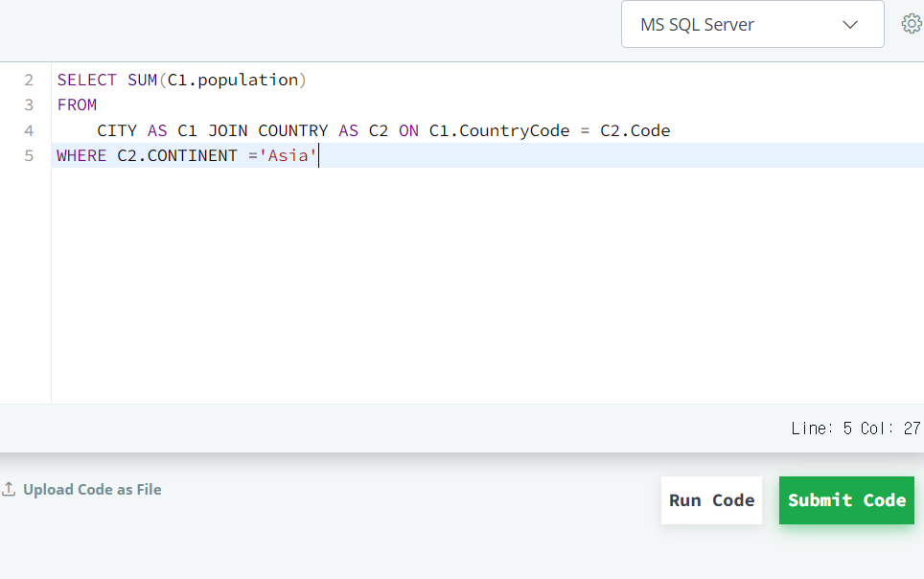Click C1.CountryCode in the join condition
The height and width of the screenshot is (579, 924).
(499, 130)
